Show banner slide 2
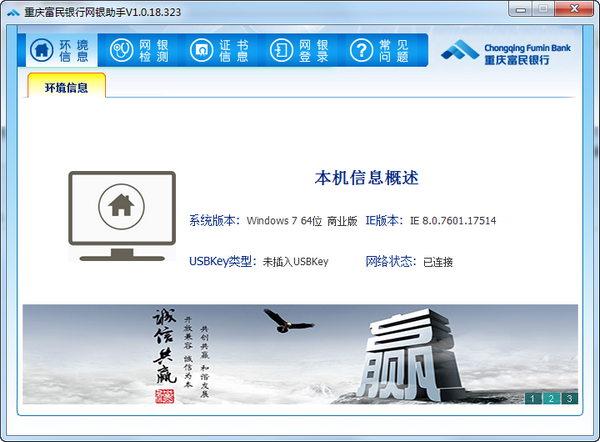Image resolution: width=600 pixels, height=442 pixels. 551,398
